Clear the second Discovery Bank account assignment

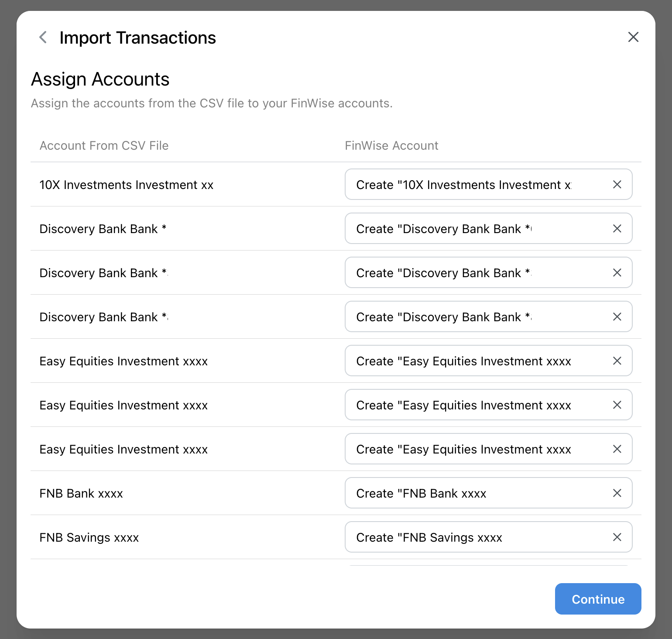tap(617, 272)
